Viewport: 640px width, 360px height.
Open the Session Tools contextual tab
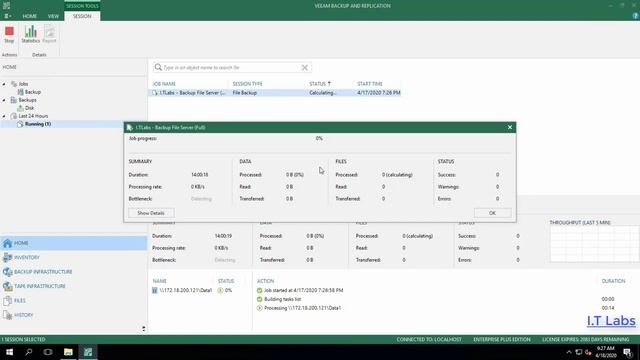click(82, 6)
